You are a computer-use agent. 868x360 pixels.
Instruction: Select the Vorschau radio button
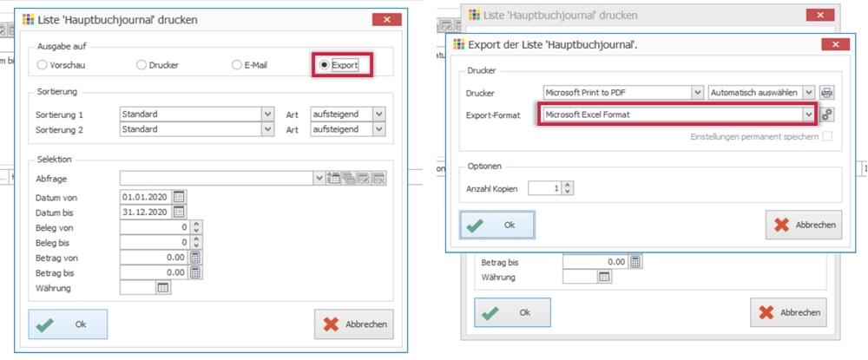click(43, 65)
